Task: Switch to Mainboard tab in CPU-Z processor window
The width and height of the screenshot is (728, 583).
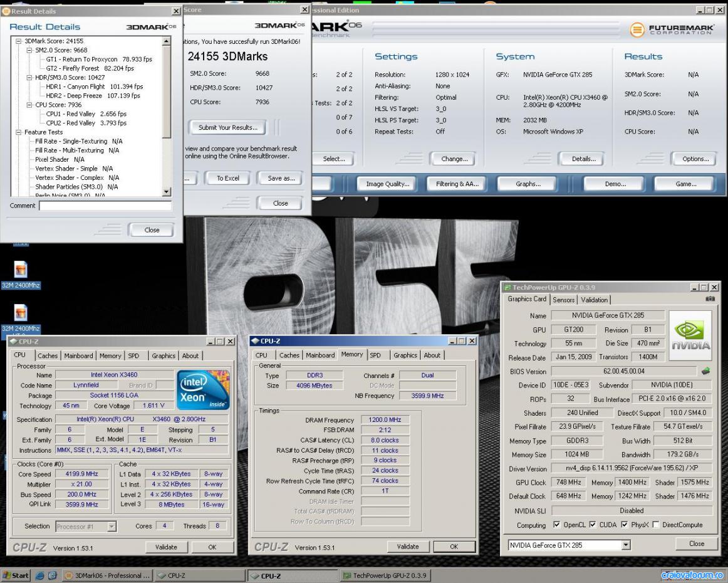Action: 78,355
